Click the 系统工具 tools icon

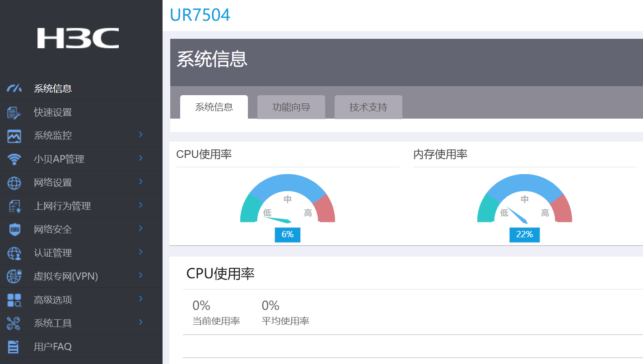coord(14,323)
